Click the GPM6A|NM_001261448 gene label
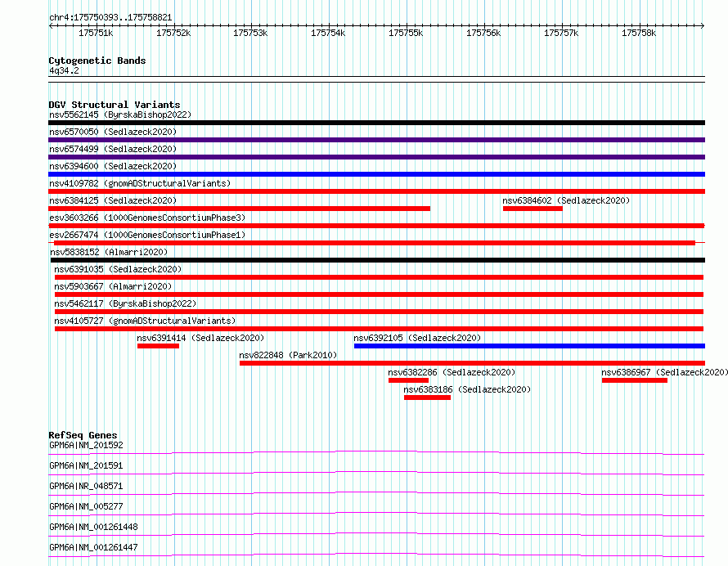728x566 pixels. pos(93,527)
